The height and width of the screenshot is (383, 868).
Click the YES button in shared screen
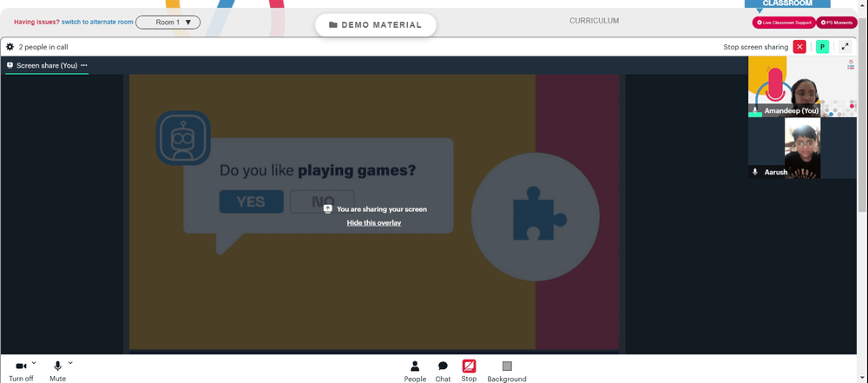[x=252, y=201]
